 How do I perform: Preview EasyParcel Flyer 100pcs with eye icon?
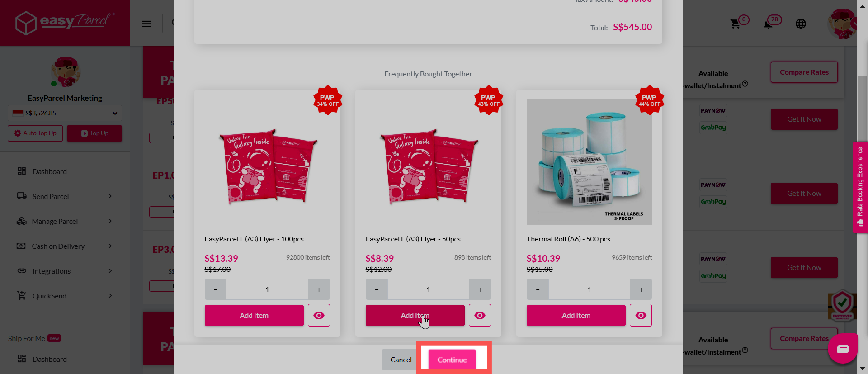coord(319,315)
